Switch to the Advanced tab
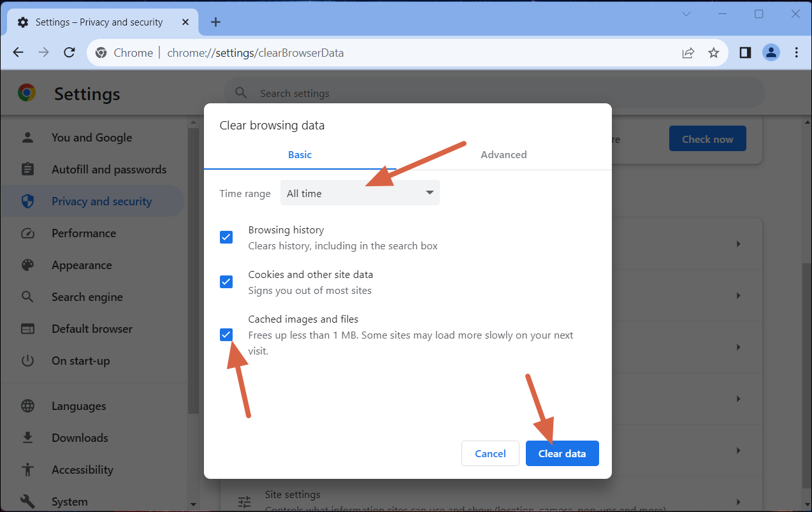Screen dimensions: 812x512 point(504,154)
